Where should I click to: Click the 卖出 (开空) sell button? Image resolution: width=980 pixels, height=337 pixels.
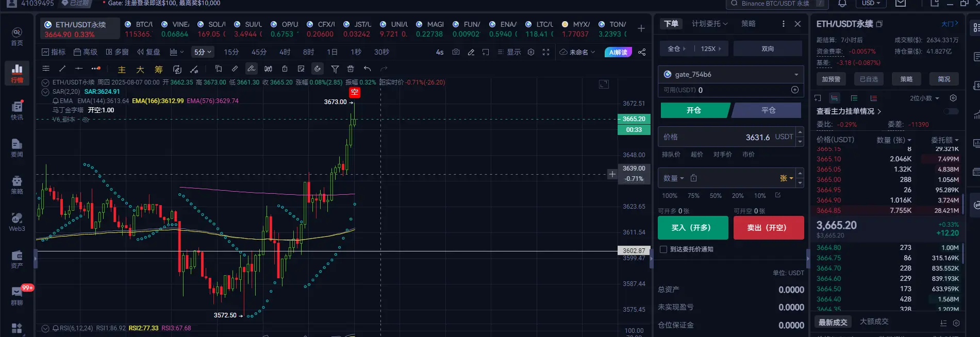(x=769, y=228)
